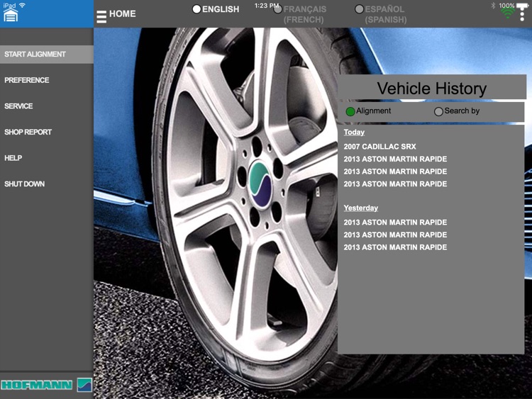Viewport: 532px width, 399px height.
Task: Select the Search by radio option
Action: pos(457,111)
